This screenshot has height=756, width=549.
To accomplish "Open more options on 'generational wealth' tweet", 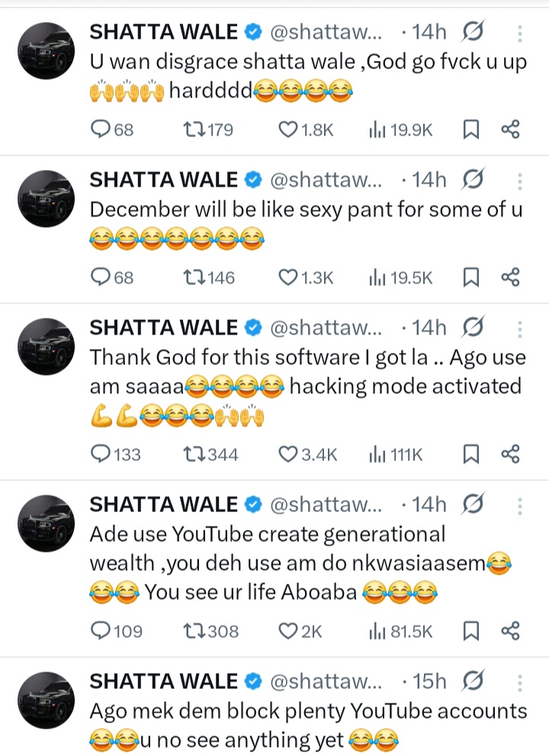I will [x=519, y=505].
